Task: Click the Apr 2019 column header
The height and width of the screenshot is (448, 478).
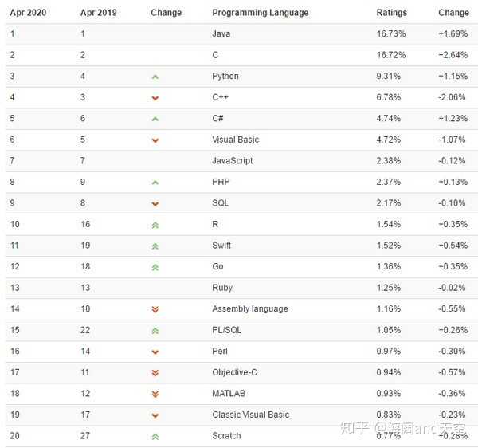Action: (97, 13)
